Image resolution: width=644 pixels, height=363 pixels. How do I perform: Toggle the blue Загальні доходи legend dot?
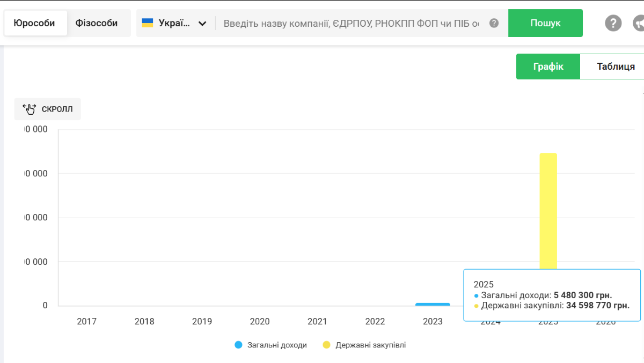(239, 345)
